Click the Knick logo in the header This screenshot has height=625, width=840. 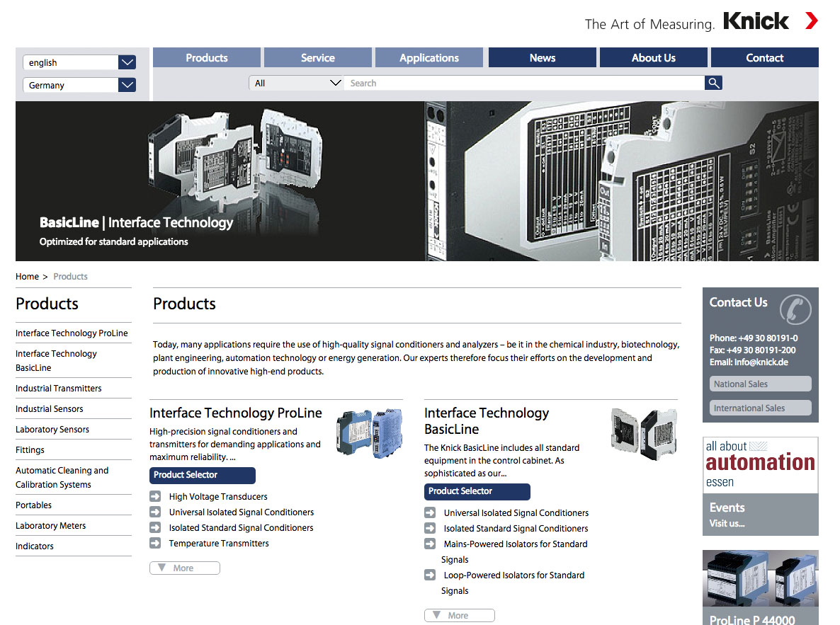[x=756, y=21]
